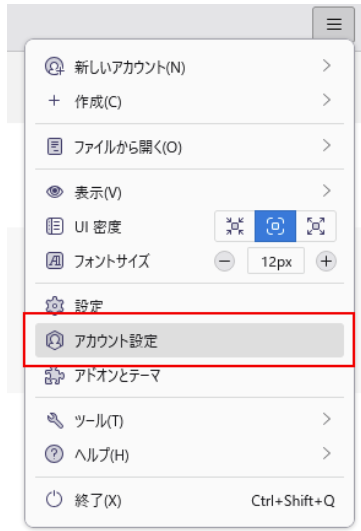Select the default UI density option
The width and height of the screenshot is (361, 531).
[275, 226]
